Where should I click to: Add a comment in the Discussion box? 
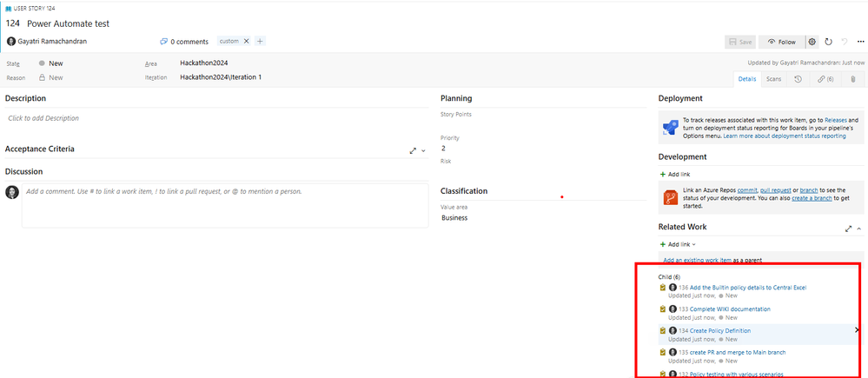(225, 205)
